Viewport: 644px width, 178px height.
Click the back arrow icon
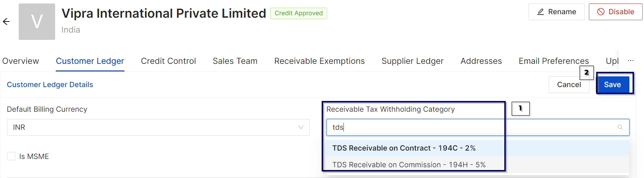(x=6, y=22)
